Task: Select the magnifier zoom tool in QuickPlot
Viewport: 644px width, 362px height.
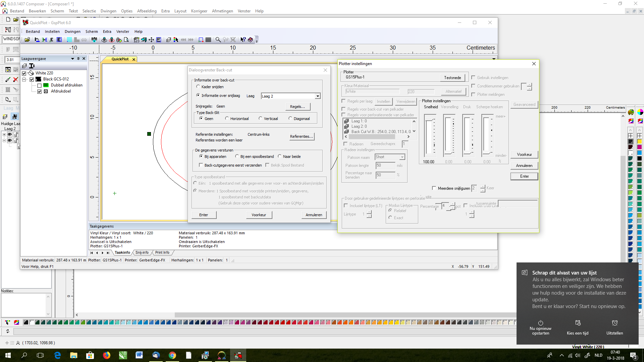Action: click(218, 40)
